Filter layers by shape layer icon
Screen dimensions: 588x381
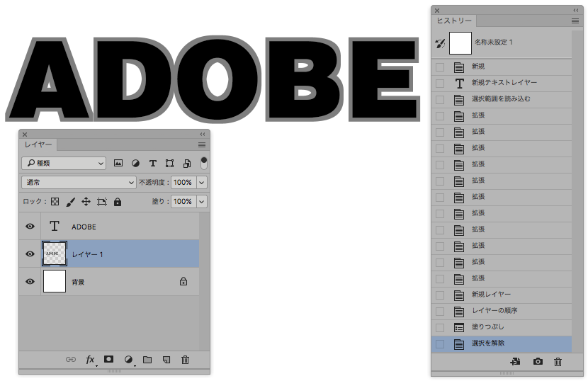point(169,163)
